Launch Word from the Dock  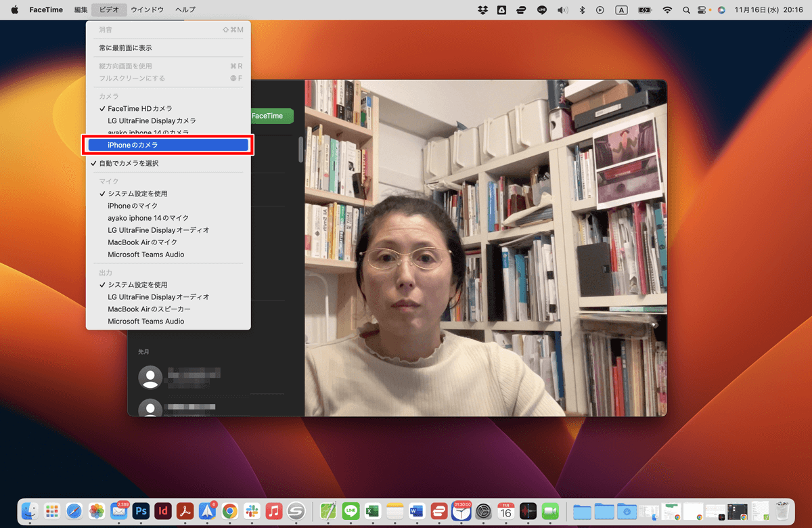(417, 511)
